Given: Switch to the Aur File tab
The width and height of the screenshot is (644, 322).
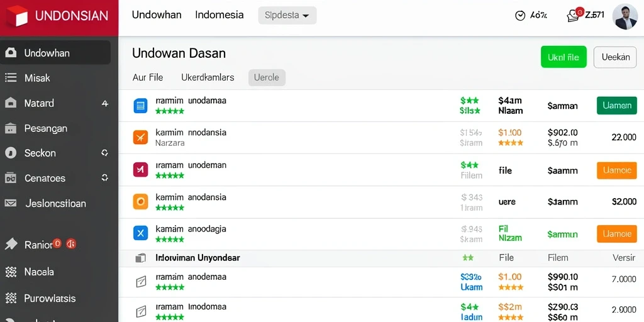Looking at the screenshot, I should [148, 77].
